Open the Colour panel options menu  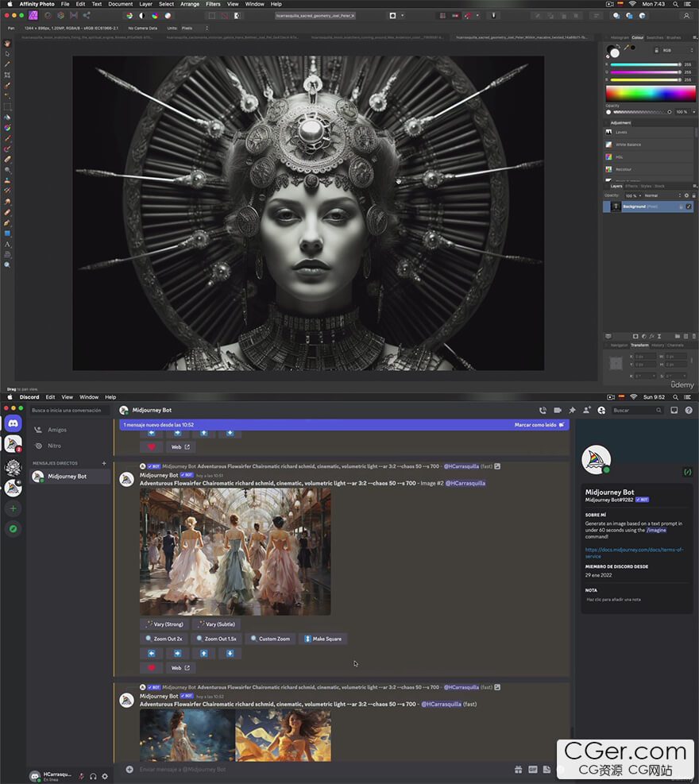pyautogui.click(x=694, y=37)
